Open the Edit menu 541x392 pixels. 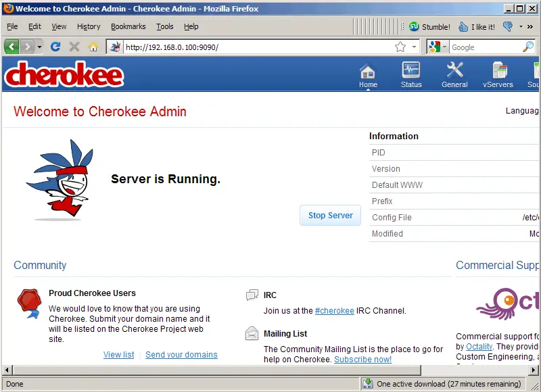tap(34, 26)
